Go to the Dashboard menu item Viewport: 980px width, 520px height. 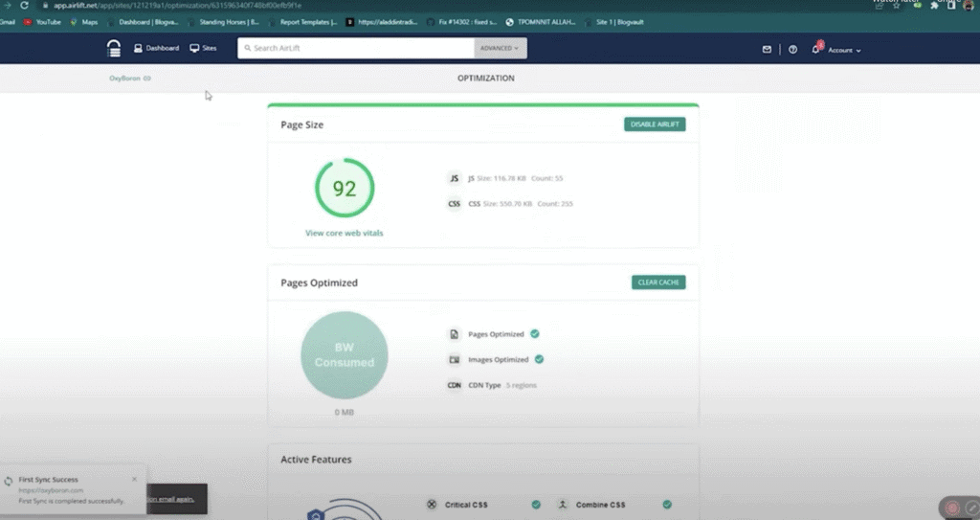click(x=156, y=48)
